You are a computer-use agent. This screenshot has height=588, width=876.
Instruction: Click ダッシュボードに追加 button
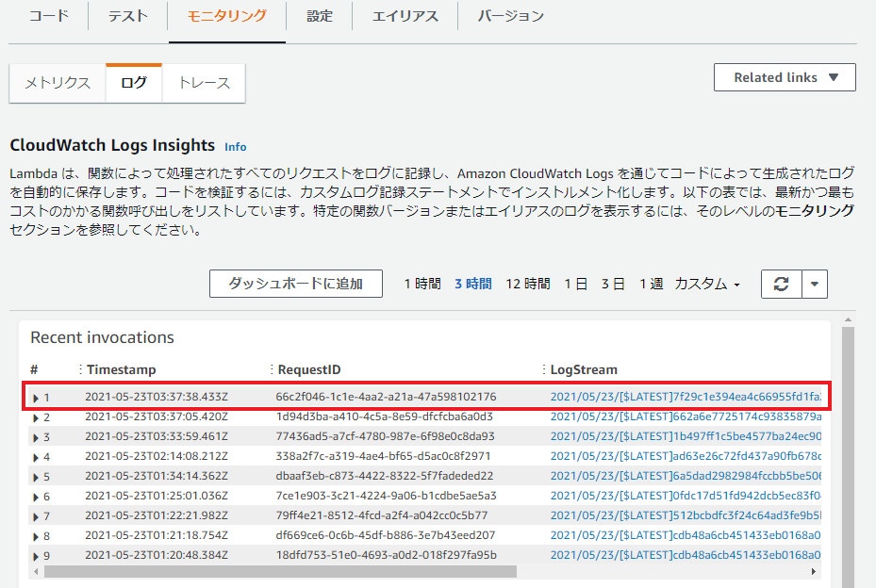pyautogui.click(x=296, y=284)
